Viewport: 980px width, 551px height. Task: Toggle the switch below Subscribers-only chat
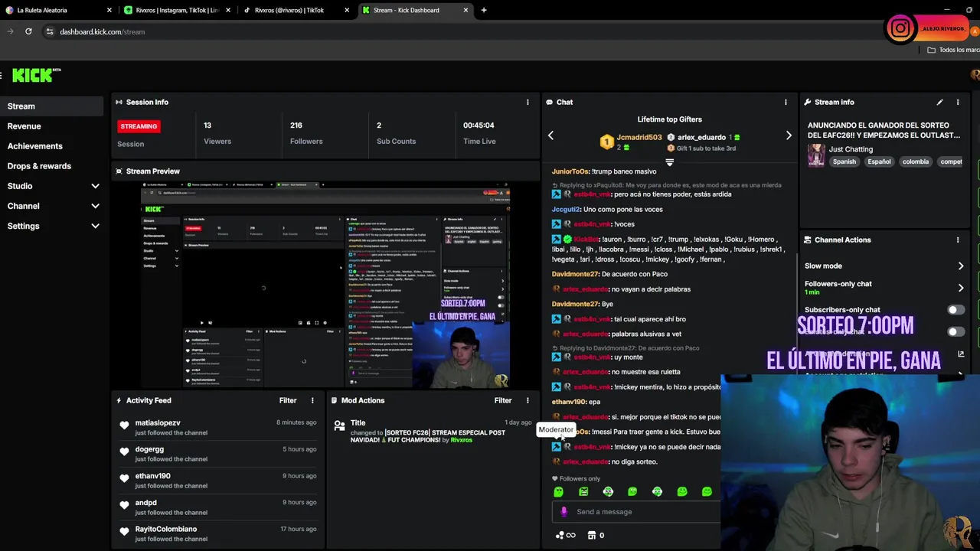(x=955, y=332)
